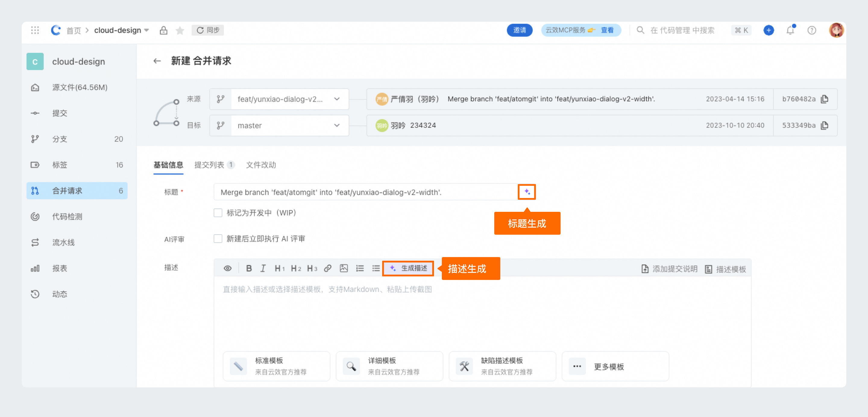Click the 邀请 invite button
The image size is (868, 417).
pyautogui.click(x=519, y=30)
